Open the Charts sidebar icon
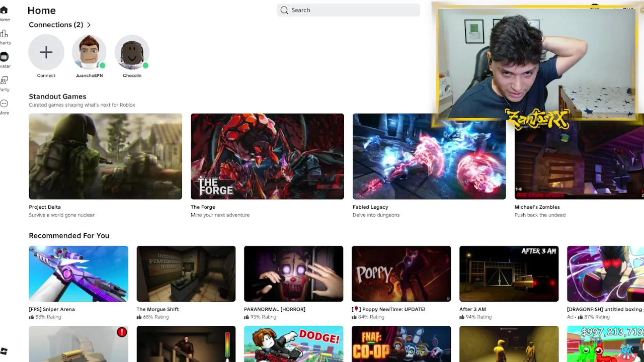The width and height of the screenshot is (644, 362). click(x=4, y=34)
